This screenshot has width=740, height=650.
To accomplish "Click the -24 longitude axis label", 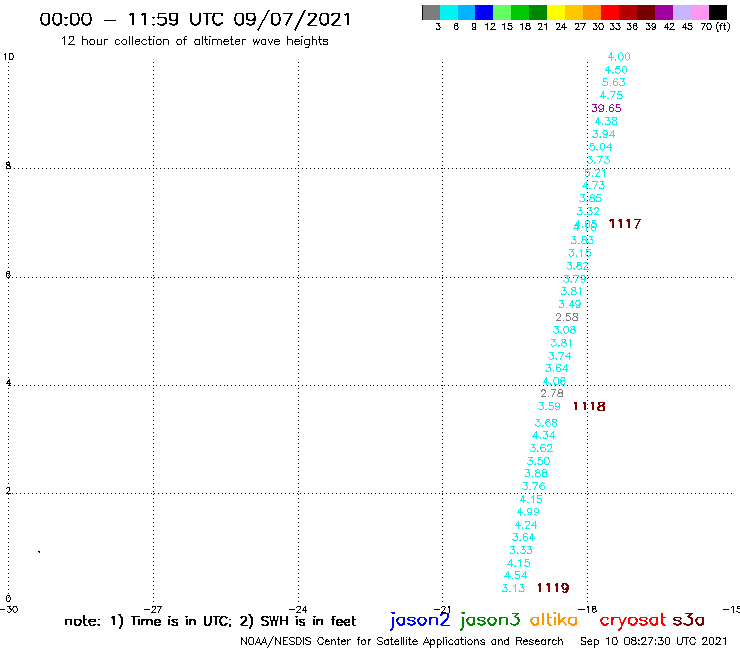I will 298,609.
